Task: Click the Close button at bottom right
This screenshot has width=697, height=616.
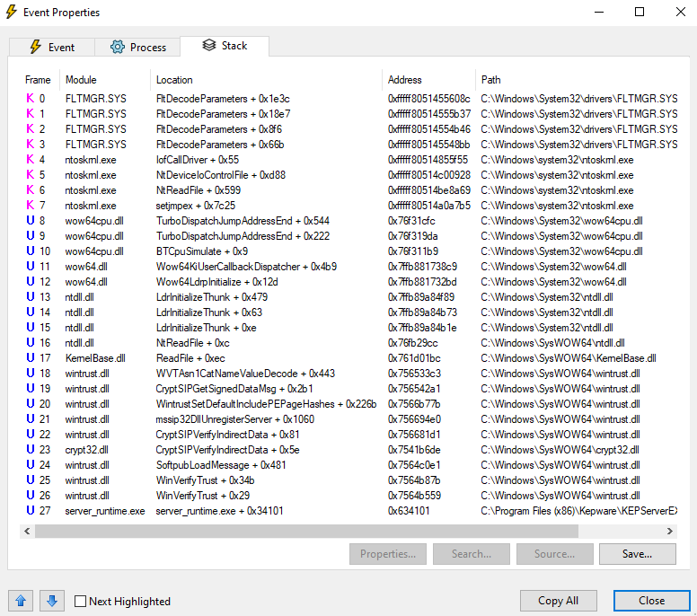Action: 651,601
